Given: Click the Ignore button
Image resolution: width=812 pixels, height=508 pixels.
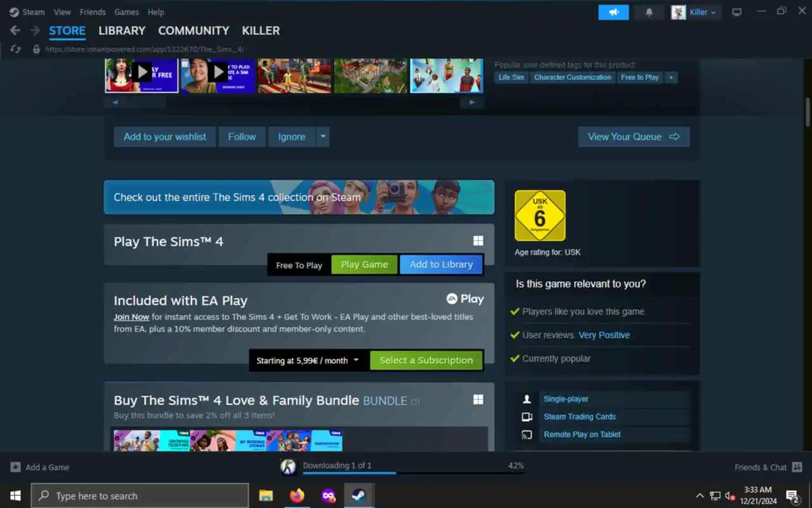Looking at the screenshot, I should (x=292, y=137).
